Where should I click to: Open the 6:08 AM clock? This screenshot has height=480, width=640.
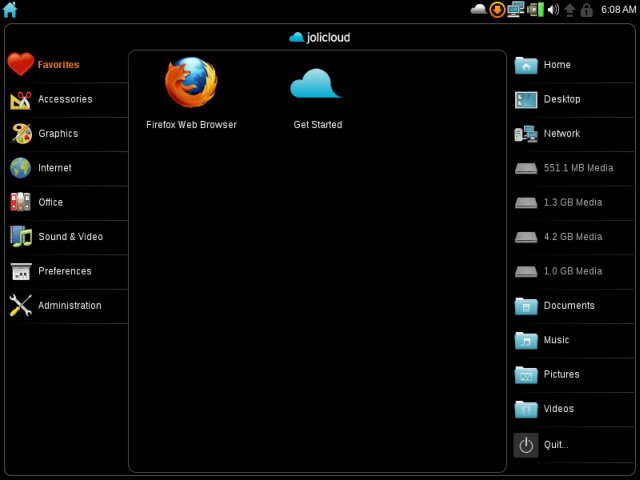618,9
